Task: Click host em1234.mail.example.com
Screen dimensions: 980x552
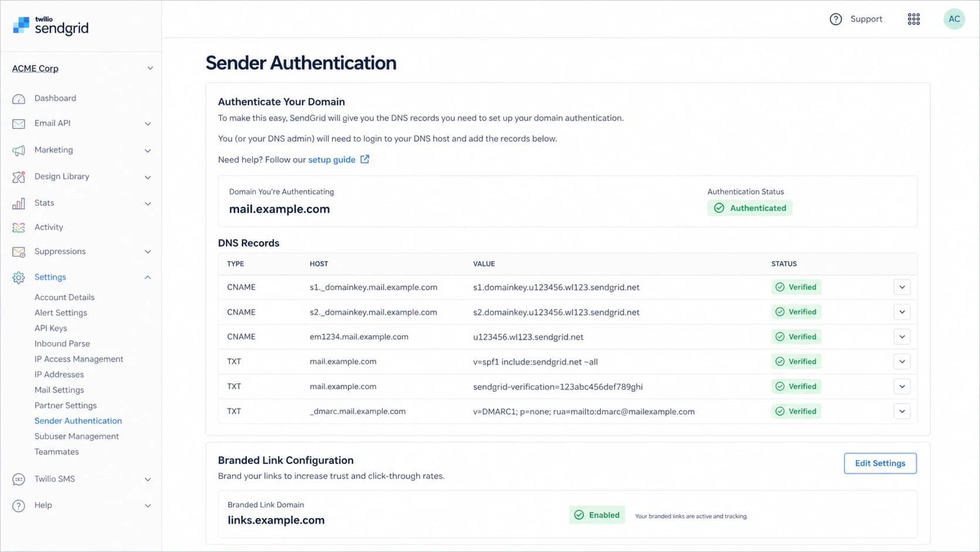Action: (359, 337)
